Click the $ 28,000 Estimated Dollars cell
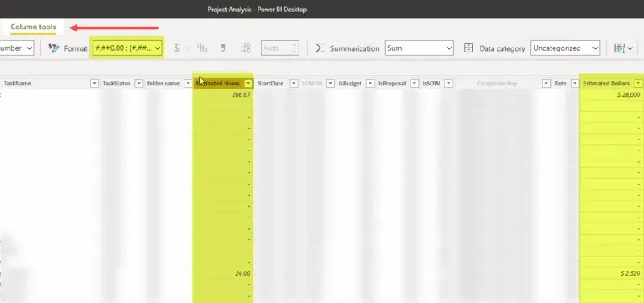 tap(612, 94)
